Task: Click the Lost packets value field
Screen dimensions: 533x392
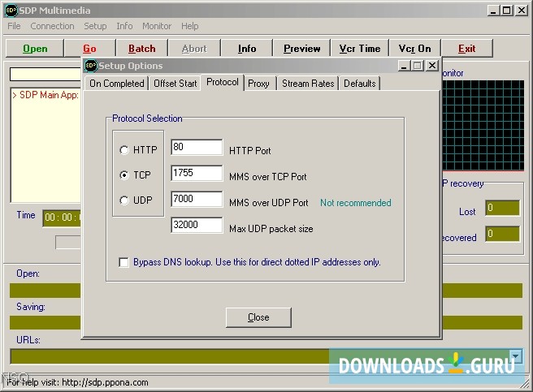Action: (502, 208)
